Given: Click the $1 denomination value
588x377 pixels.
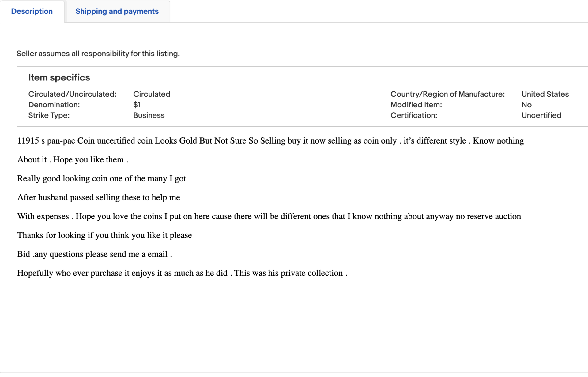Looking at the screenshot, I should tap(137, 105).
